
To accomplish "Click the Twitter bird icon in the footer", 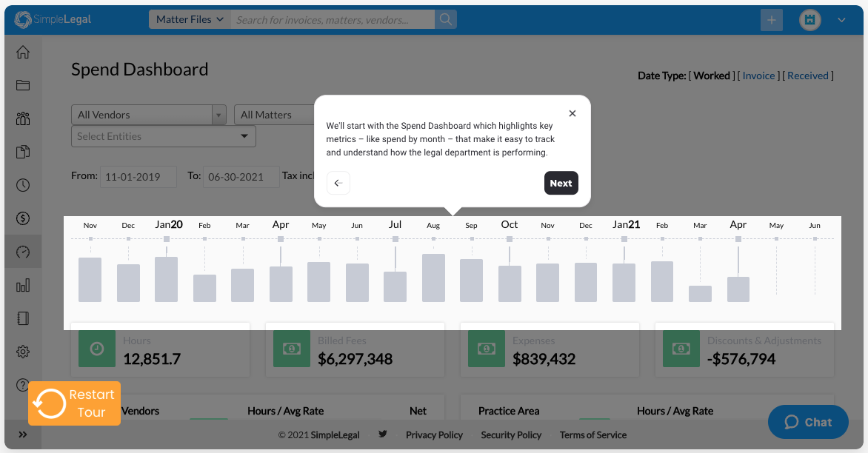I will (383, 434).
